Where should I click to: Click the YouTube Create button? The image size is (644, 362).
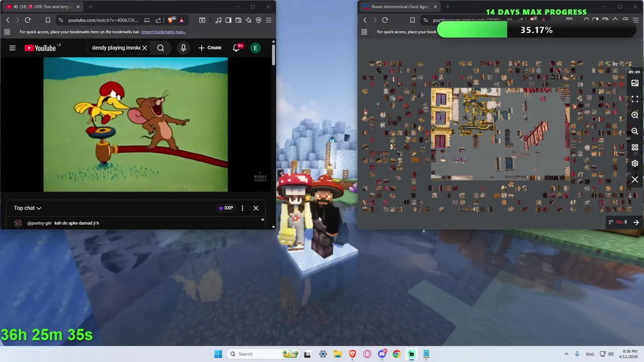pos(210,48)
